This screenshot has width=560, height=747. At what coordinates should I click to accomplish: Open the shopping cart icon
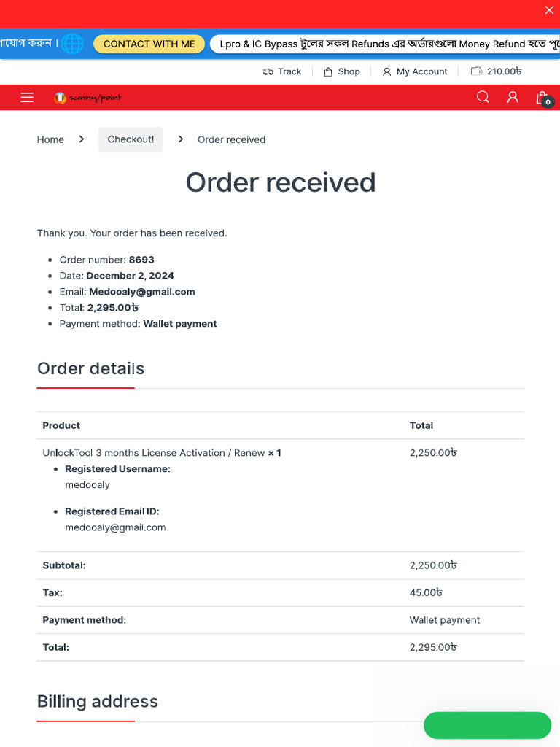(x=542, y=98)
